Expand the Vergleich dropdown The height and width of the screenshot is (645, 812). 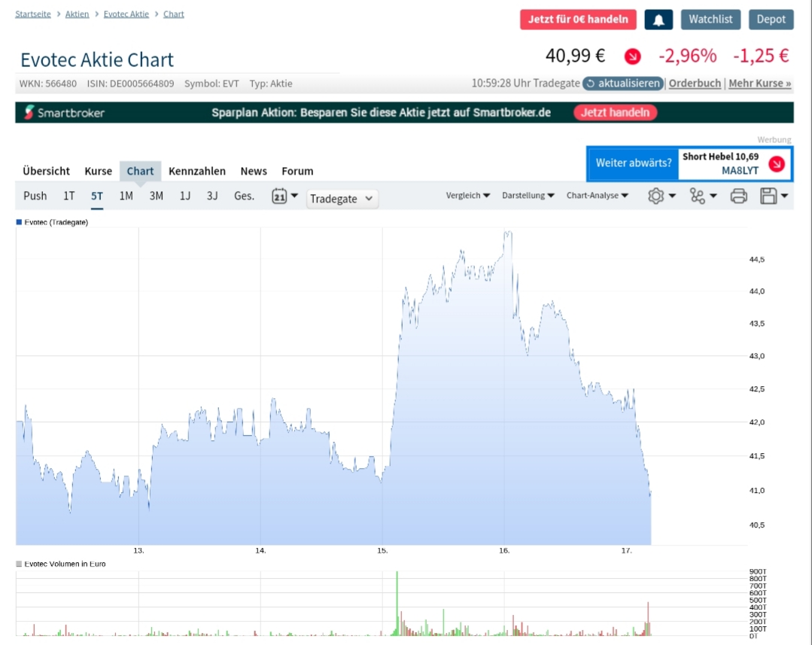467,196
